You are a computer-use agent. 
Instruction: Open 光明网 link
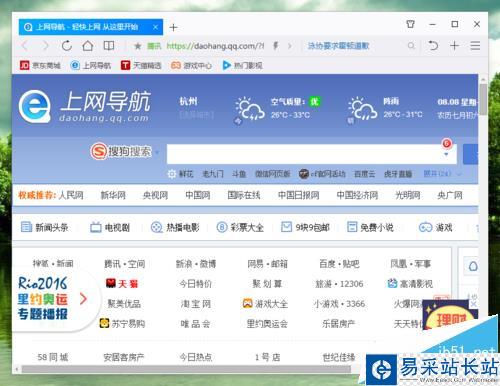pyautogui.click(x=408, y=195)
